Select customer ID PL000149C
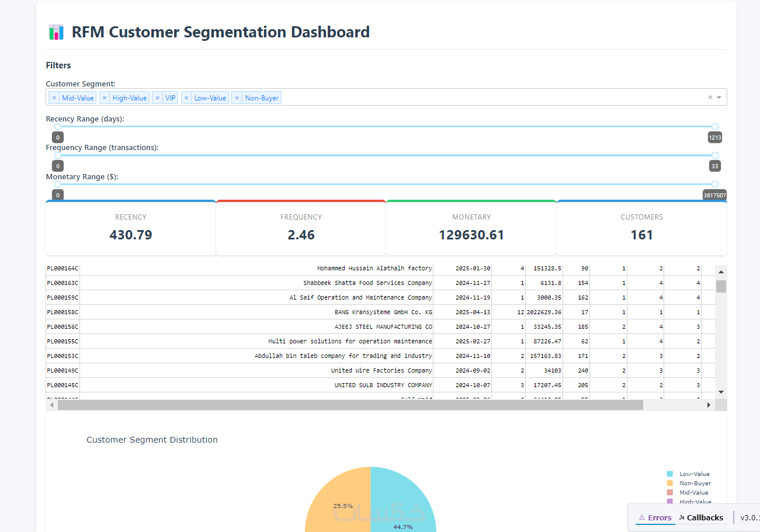Viewport: 760px width, 532px height. click(63, 370)
